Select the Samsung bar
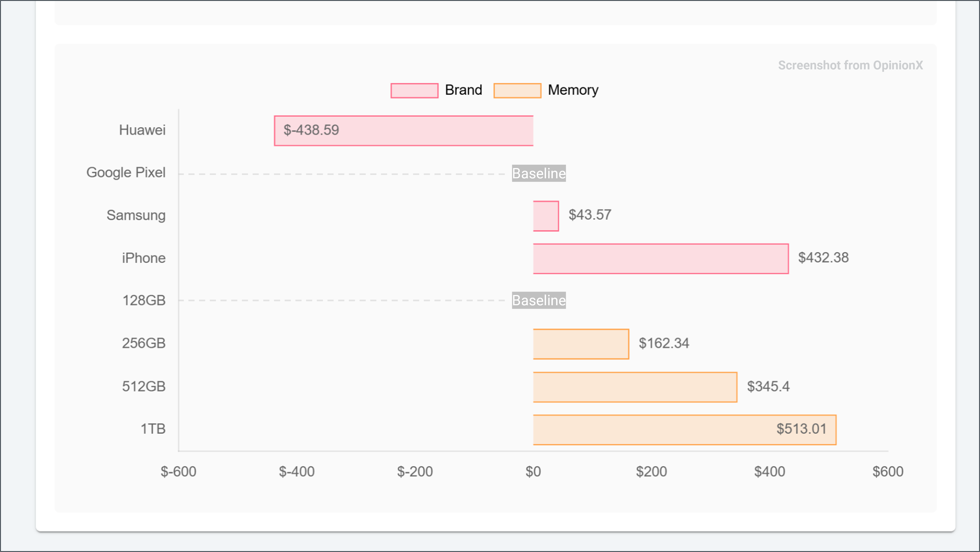This screenshot has width=980, height=552. pos(546,216)
